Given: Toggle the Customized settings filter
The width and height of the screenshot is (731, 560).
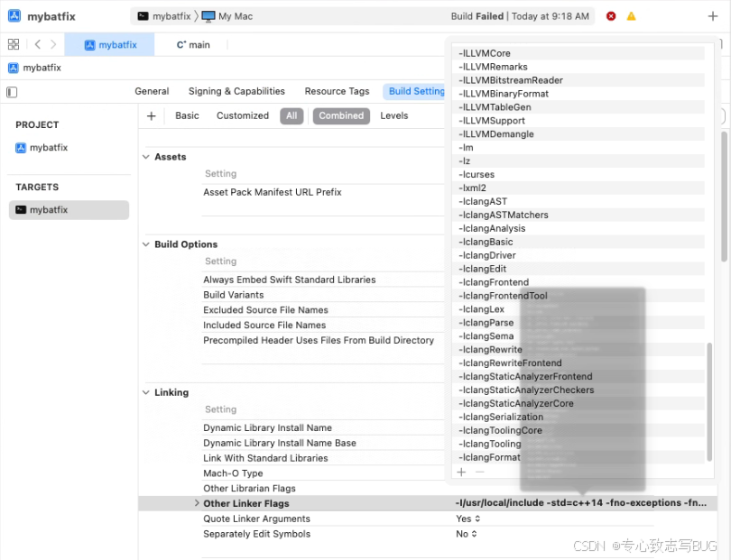Looking at the screenshot, I should [x=242, y=115].
